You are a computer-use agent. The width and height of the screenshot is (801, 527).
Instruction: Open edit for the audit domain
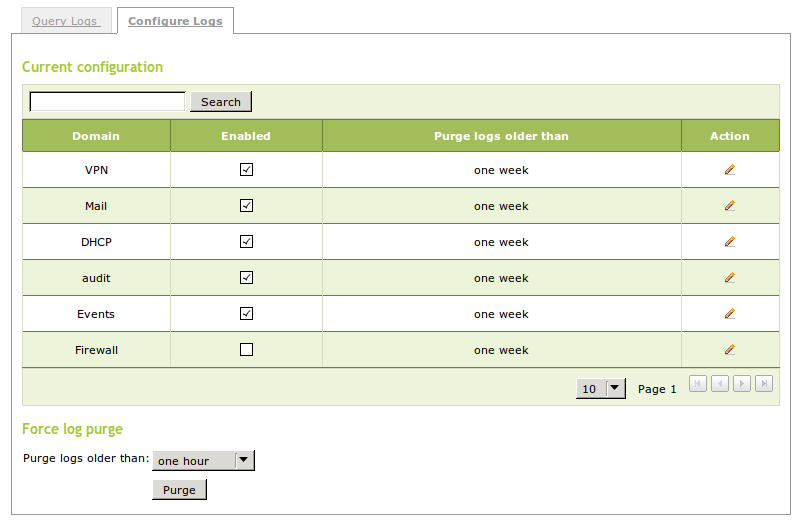(730, 278)
